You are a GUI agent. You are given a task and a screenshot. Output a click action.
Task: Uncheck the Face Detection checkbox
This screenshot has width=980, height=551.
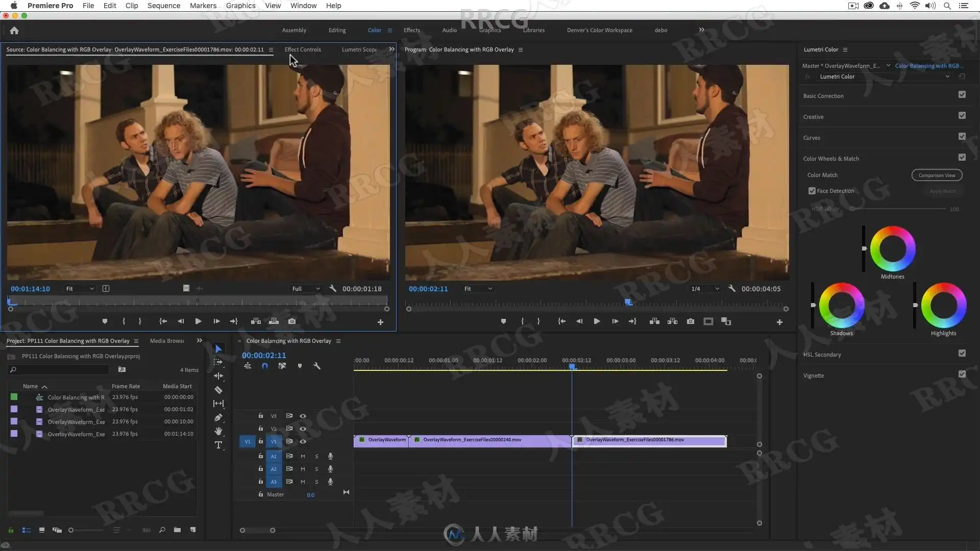coord(812,191)
